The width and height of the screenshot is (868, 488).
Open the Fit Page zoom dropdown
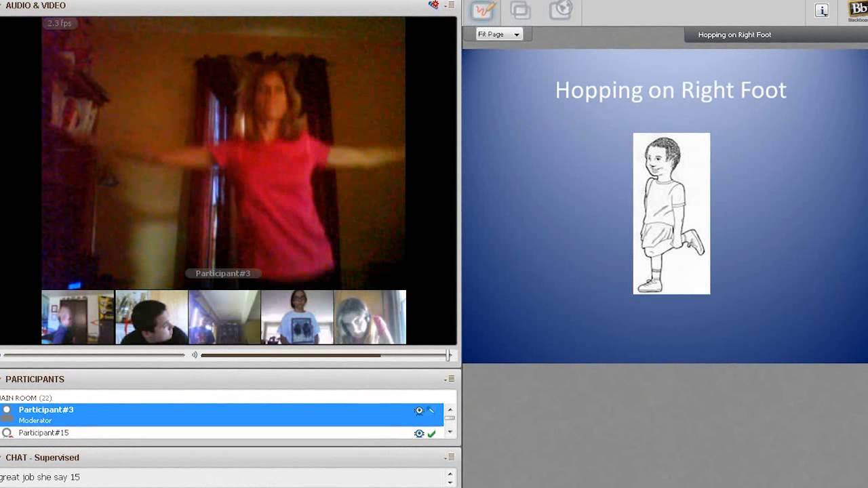point(499,34)
